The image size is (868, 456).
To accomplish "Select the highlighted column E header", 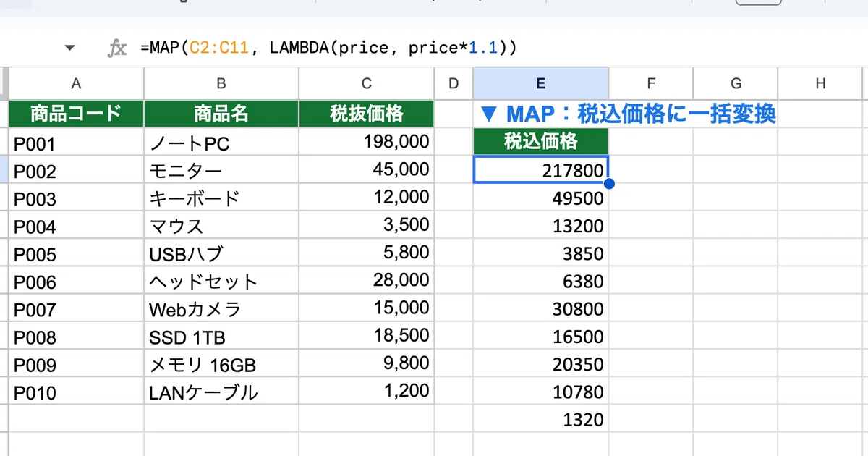I will (x=540, y=83).
